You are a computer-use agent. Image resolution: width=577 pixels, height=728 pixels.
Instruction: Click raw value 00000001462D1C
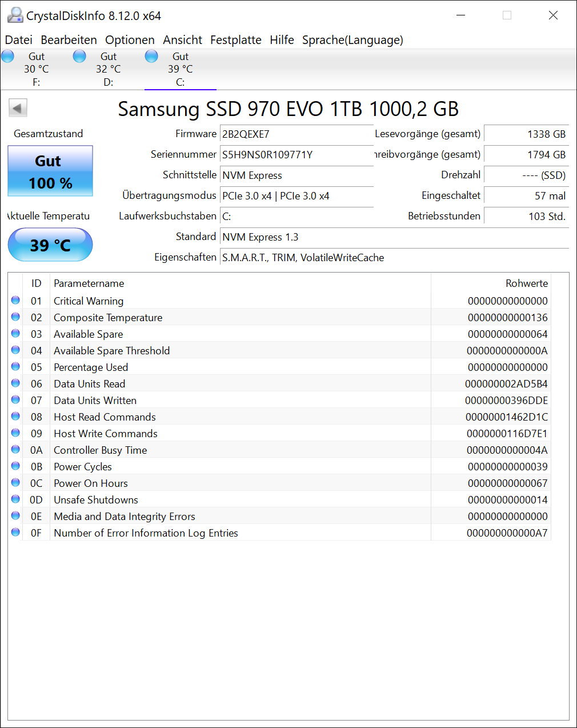point(506,417)
